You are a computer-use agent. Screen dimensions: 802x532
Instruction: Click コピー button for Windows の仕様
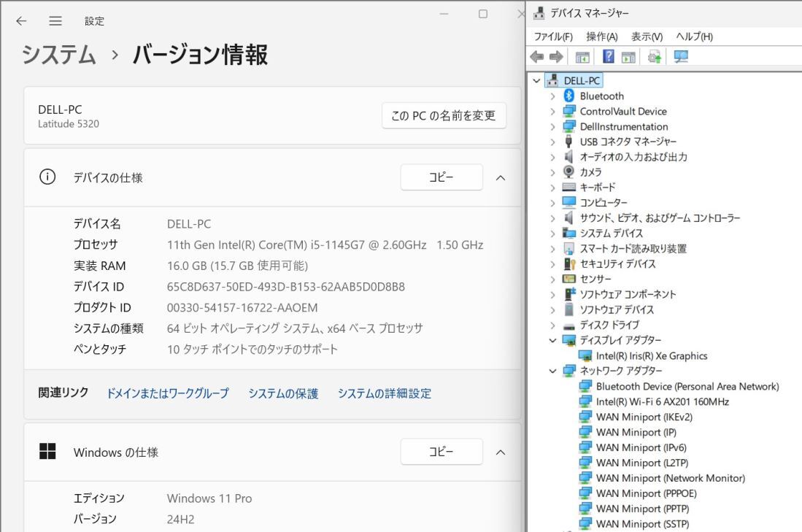pos(442,452)
